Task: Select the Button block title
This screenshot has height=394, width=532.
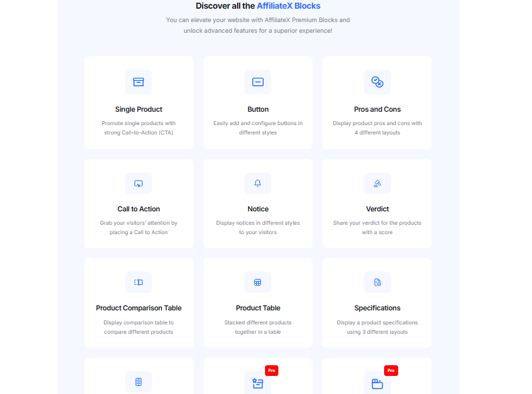Action: 258,109
